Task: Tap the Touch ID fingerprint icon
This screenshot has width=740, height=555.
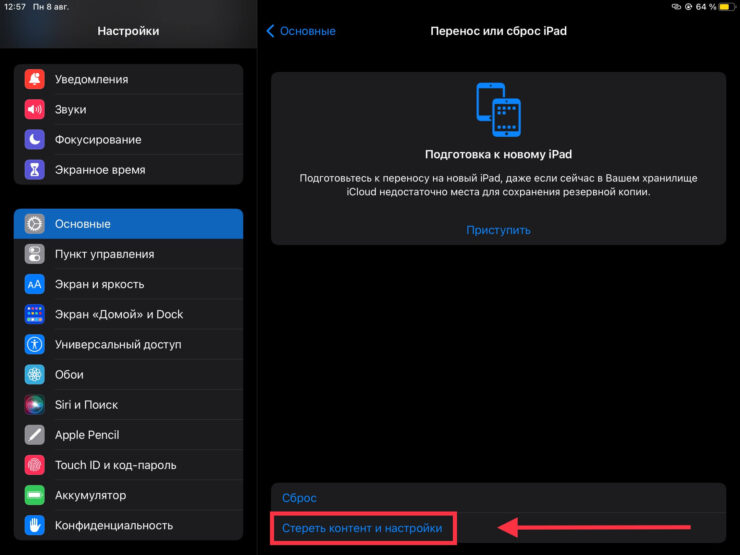Action: (35, 465)
